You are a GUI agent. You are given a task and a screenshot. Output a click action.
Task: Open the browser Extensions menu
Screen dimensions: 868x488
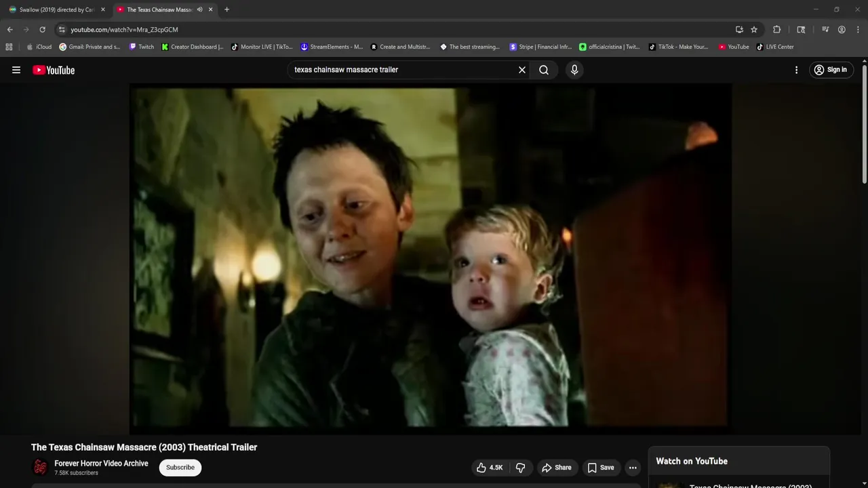click(777, 30)
